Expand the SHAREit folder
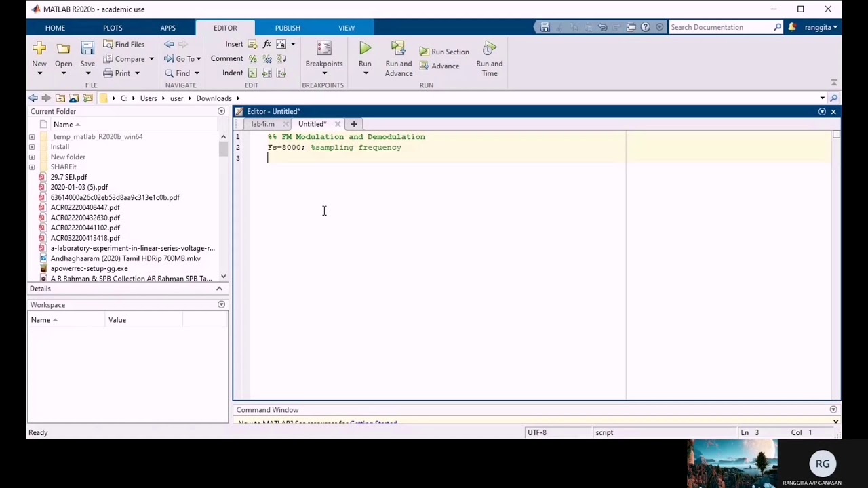 coord(32,167)
